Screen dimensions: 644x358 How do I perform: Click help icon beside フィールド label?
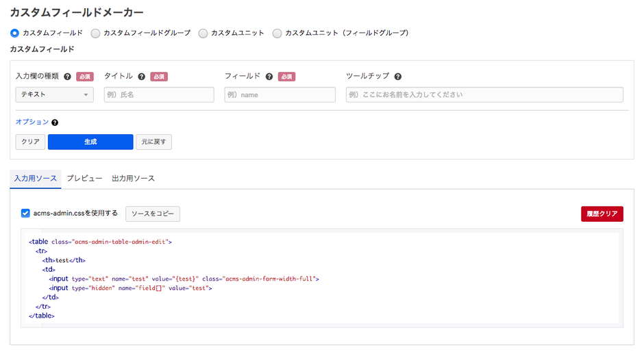pyautogui.click(x=269, y=77)
